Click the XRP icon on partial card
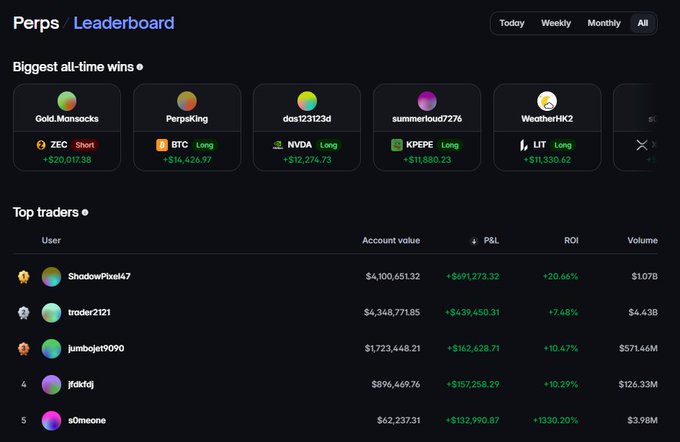This screenshot has height=442, width=680. point(642,145)
